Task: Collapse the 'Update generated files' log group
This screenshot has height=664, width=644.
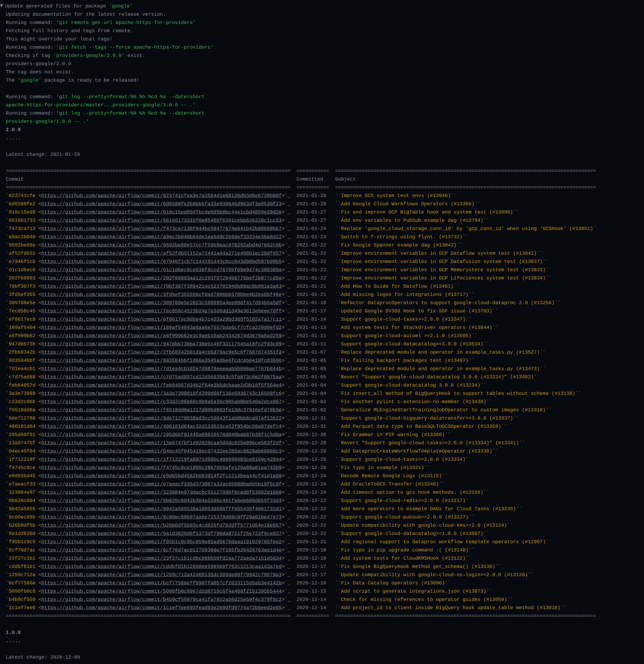Action: pyautogui.click(x=2, y=6)
